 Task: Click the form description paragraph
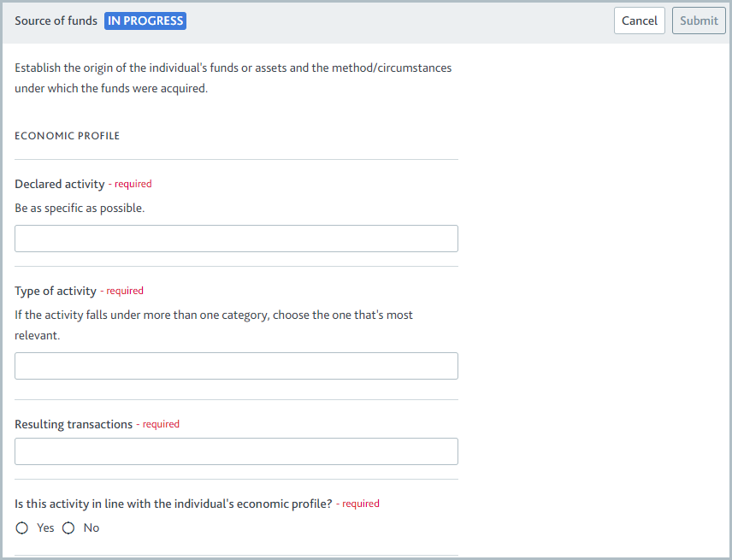point(233,78)
